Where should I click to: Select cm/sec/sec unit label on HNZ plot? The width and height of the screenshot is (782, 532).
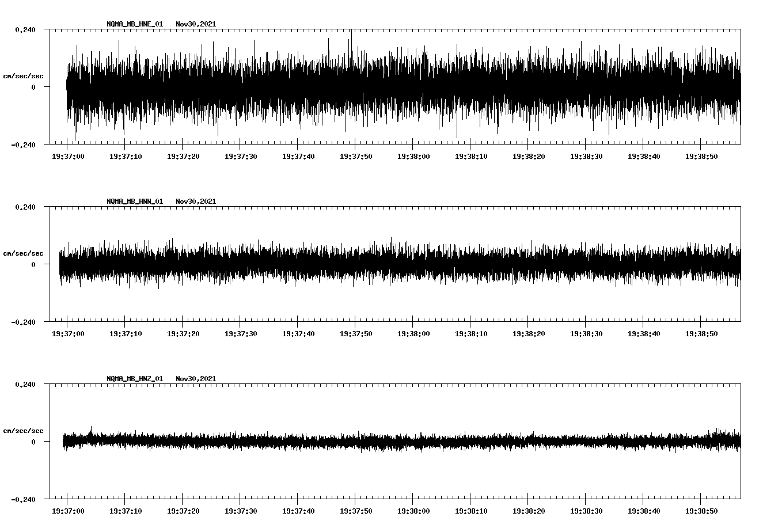tap(23, 431)
